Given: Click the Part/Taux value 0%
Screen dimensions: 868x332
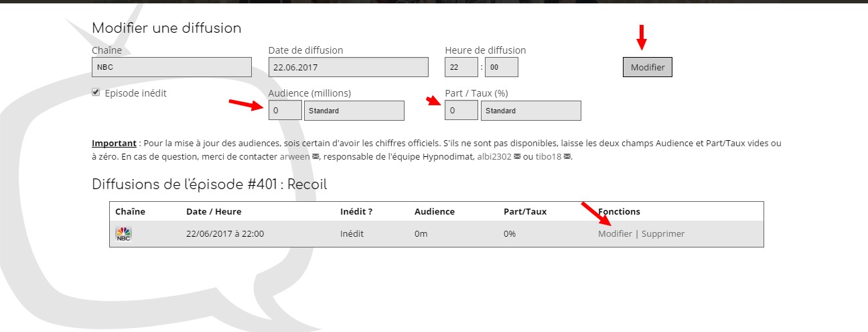Looking at the screenshot, I should point(510,233).
